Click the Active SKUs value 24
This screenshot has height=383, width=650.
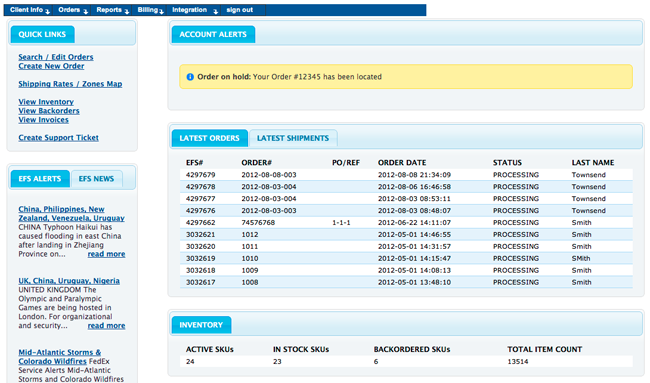(190, 361)
